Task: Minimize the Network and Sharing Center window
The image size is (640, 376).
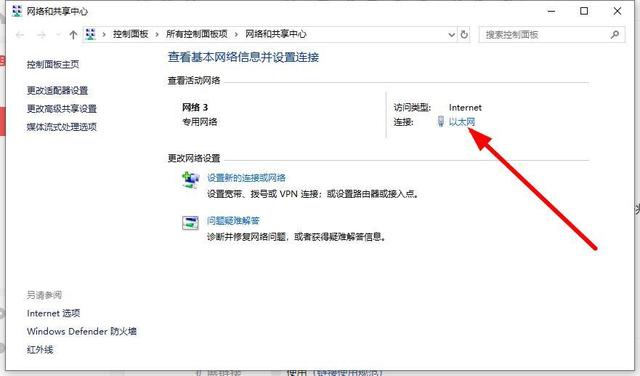Action: coord(551,11)
